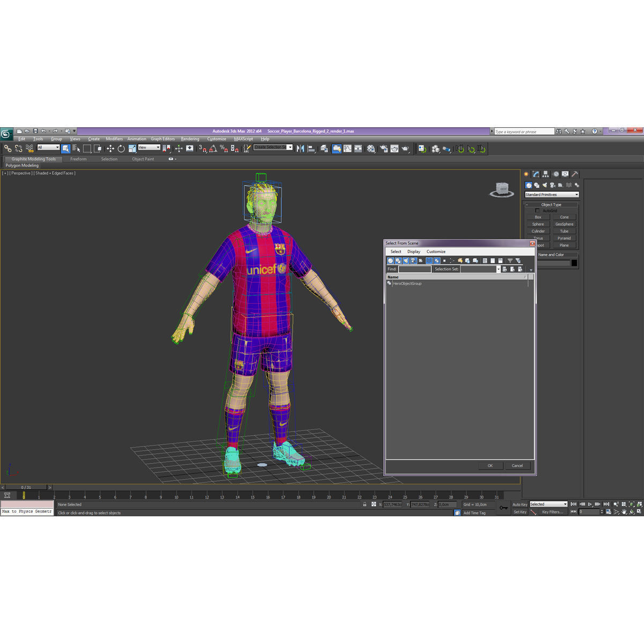The width and height of the screenshot is (644, 644).
Task: Click the ViewCube in the viewport
Action: (502, 189)
